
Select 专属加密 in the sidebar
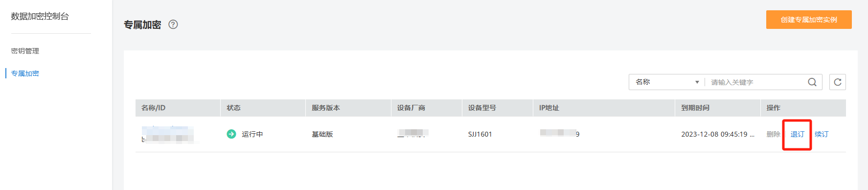pos(25,73)
